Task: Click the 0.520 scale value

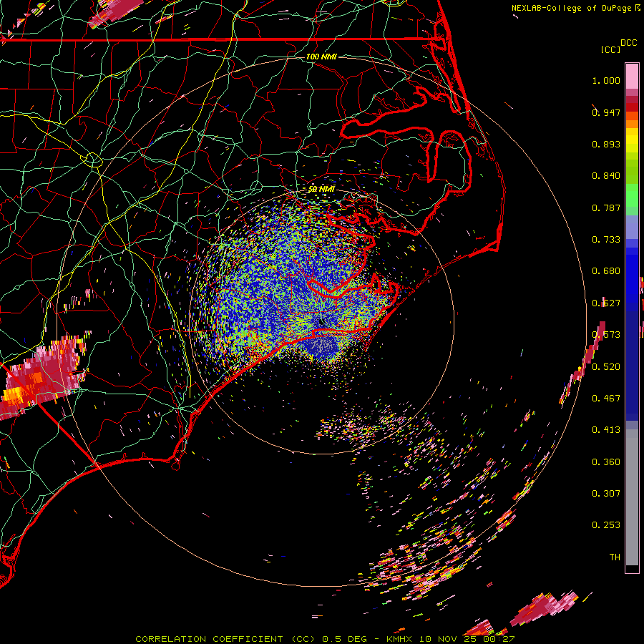Action: point(606,367)
